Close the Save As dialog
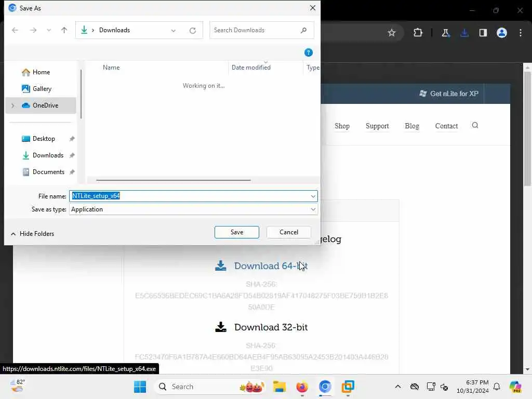The height and width of the screenshot is (399, 532). tap(312, 8)
